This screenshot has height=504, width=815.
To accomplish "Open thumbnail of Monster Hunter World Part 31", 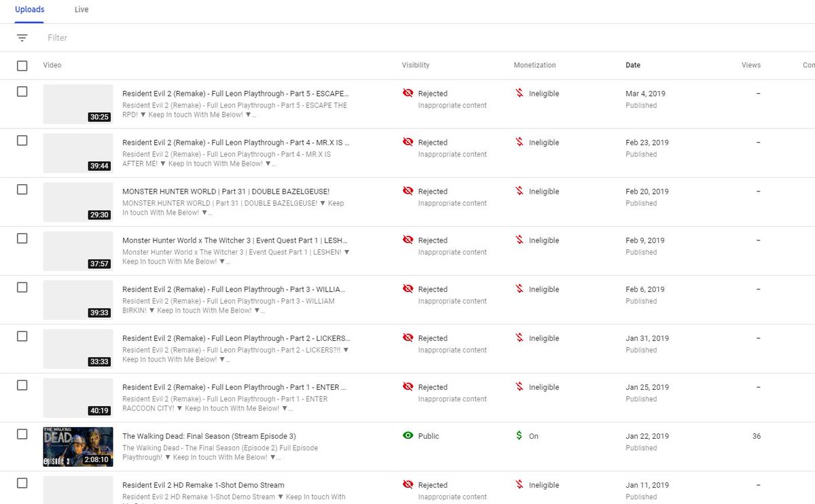I will [x=78, y=202].
